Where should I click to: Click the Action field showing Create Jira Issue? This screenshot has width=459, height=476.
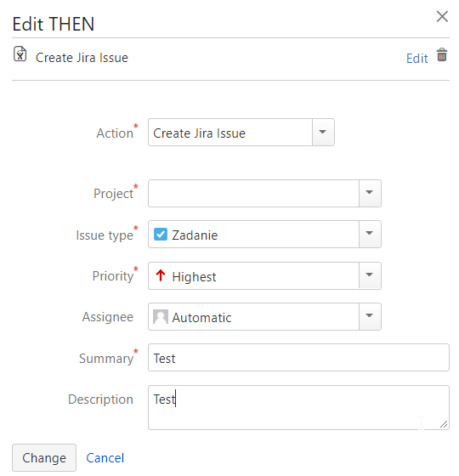click(230, 133)
